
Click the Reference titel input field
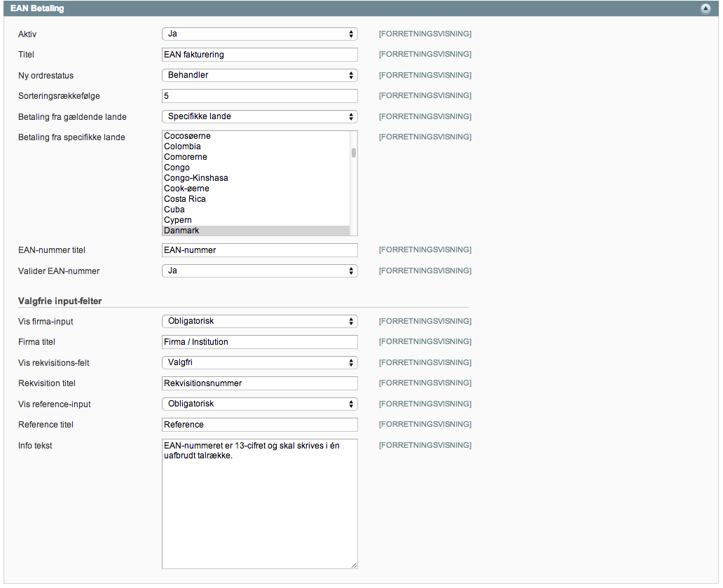[x=259, y=425]
